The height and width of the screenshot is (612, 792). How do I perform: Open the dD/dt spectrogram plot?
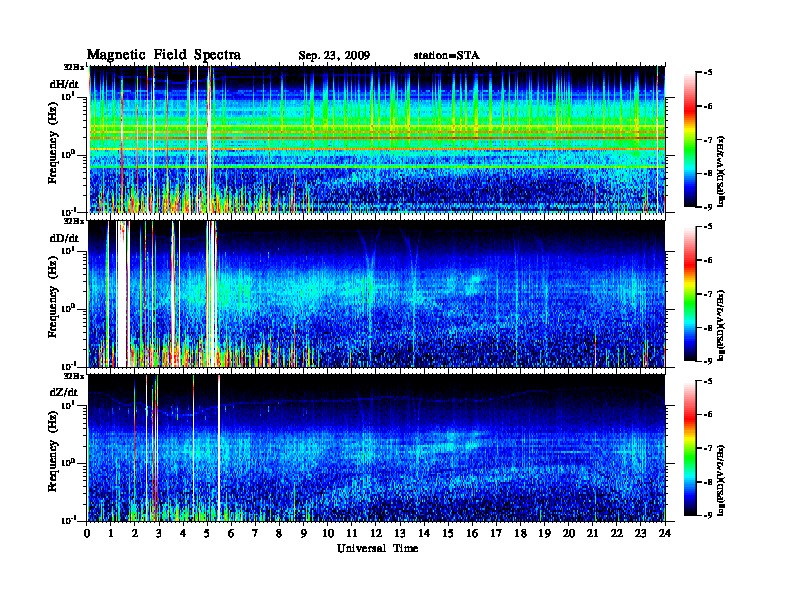point(376,294)
